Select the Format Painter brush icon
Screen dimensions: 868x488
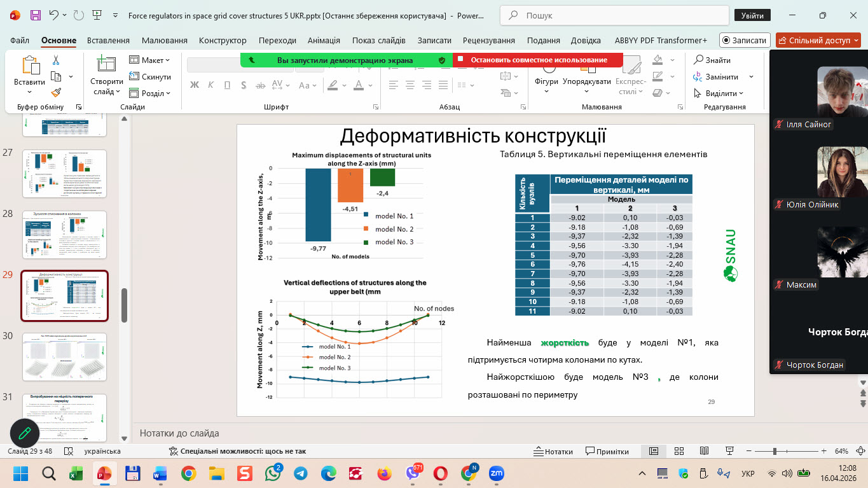point(56,93)
